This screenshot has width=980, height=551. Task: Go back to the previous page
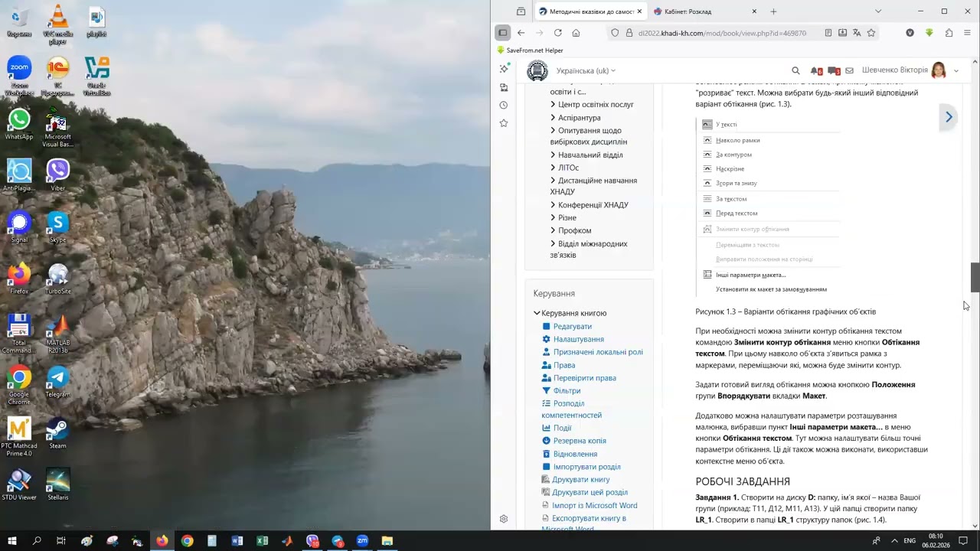pos(521,33)
